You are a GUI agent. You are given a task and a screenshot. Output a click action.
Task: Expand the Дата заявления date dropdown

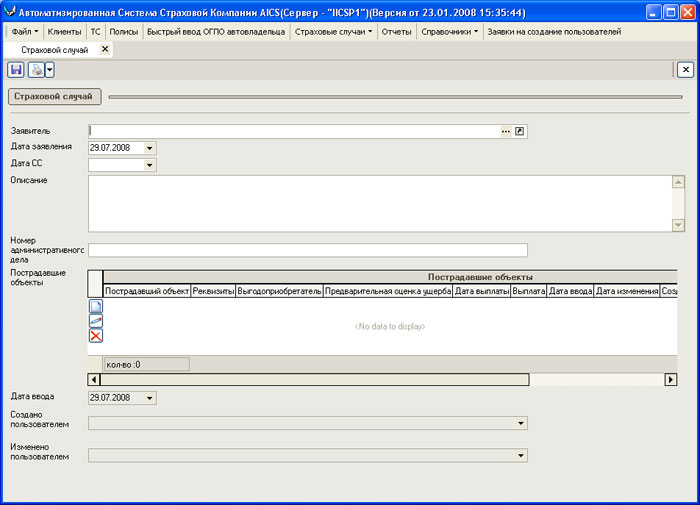(150, 148)
